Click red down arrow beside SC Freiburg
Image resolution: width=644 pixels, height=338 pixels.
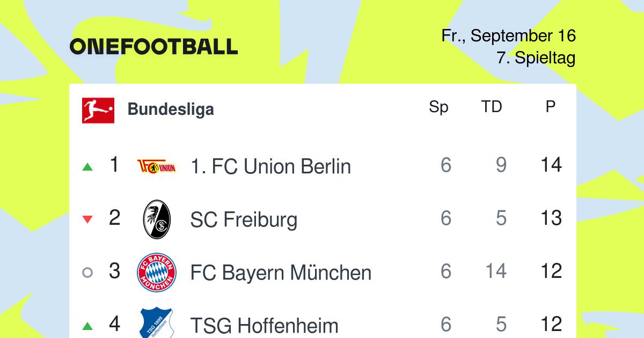(87, 219)
